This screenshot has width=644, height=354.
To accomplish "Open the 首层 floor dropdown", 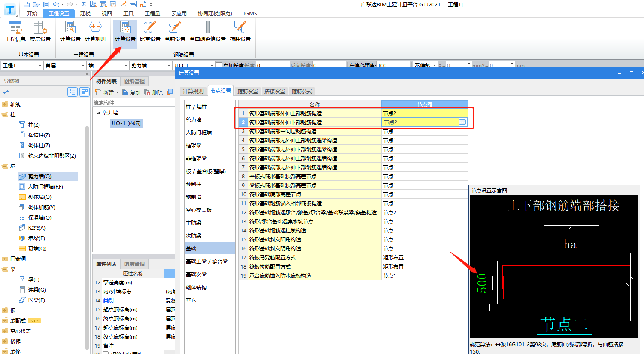I will [83, 65].
